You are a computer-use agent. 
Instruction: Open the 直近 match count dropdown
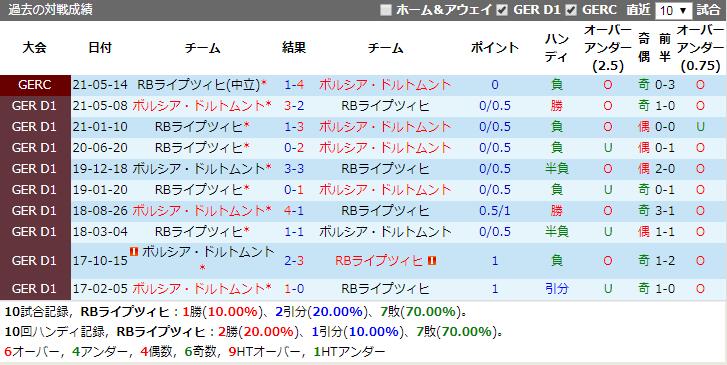point(673,11)
